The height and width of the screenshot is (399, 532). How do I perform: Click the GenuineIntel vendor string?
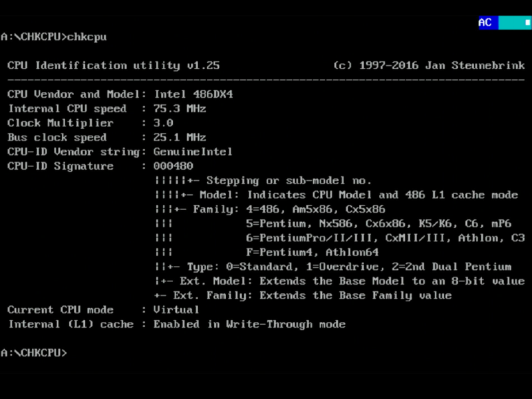193,152
